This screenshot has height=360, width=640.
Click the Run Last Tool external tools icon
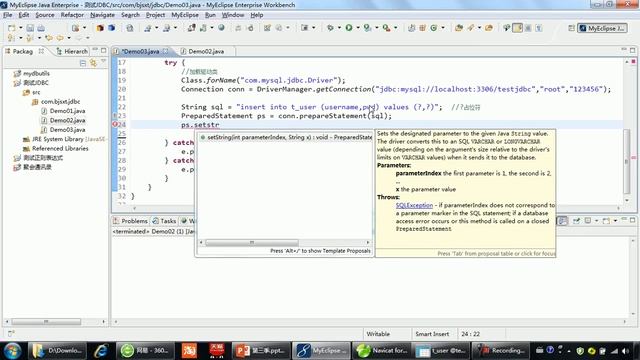(x=386, y=28)
